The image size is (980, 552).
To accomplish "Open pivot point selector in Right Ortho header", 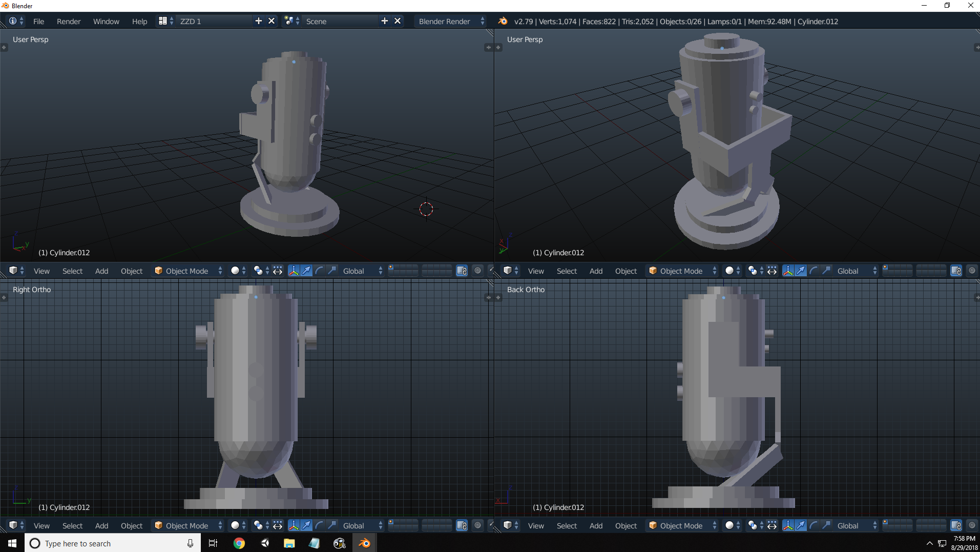I will click(261, 525).
